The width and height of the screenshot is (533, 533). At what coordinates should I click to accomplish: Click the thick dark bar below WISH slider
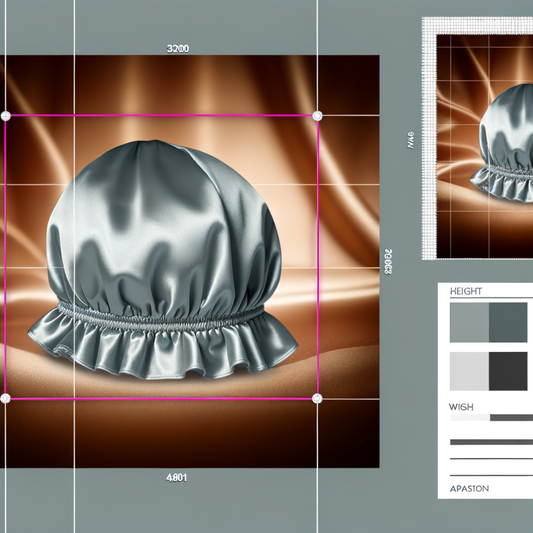(492, 442)
